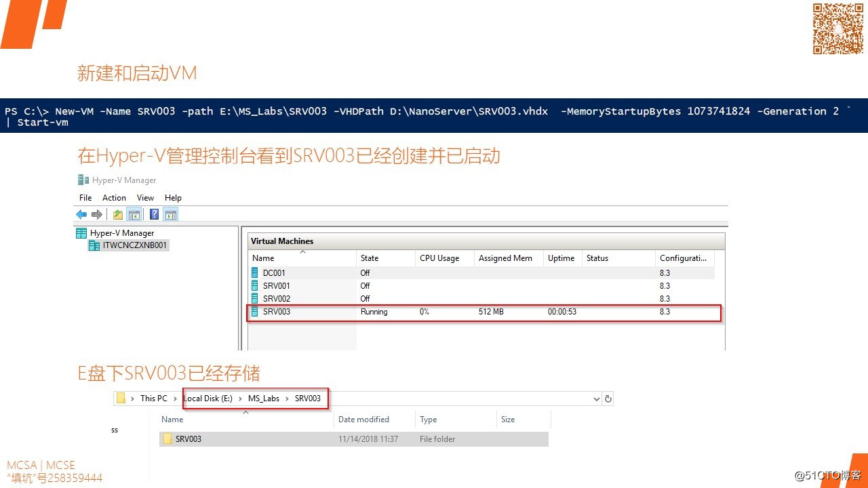
Task: Toggle Show/Hide Console Tree toolbar icon
Action: [x=134, y=215]
